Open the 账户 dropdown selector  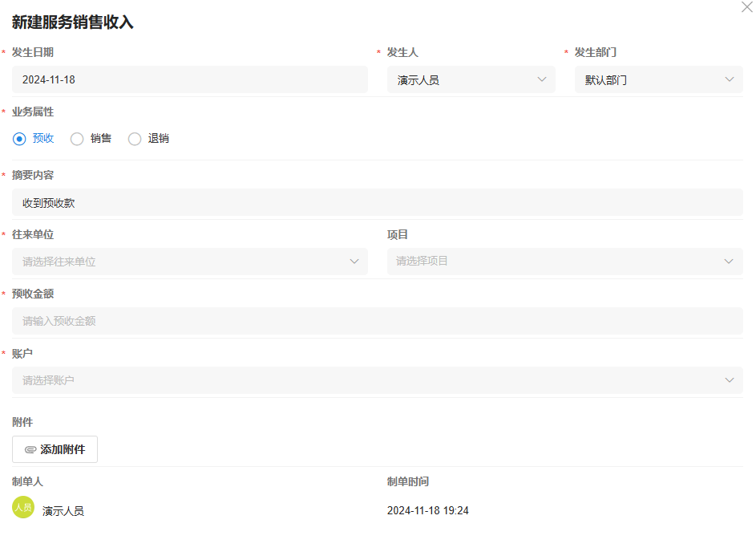click(377, 380)
